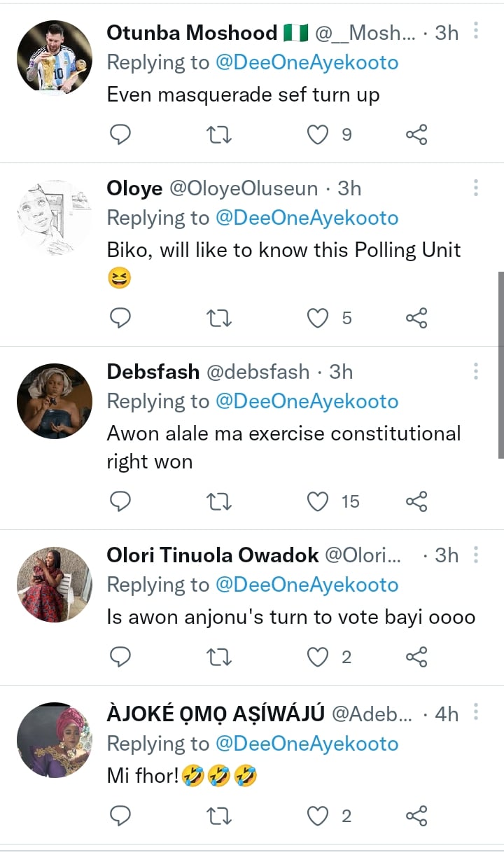Like Oloye's tweet with 5 likes
This screenshot has width=504, height=855.
click(318, 318)
